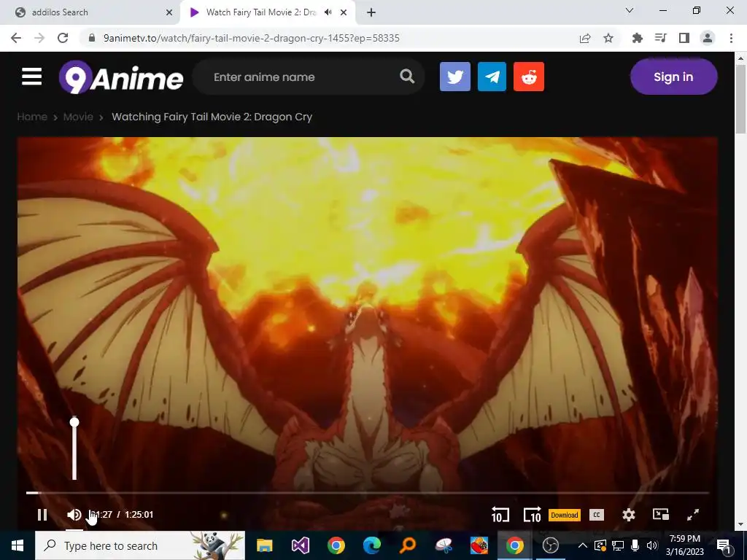Switch to the addilos Search tab
The image size is (747, 560).
(x=90, y=12)
